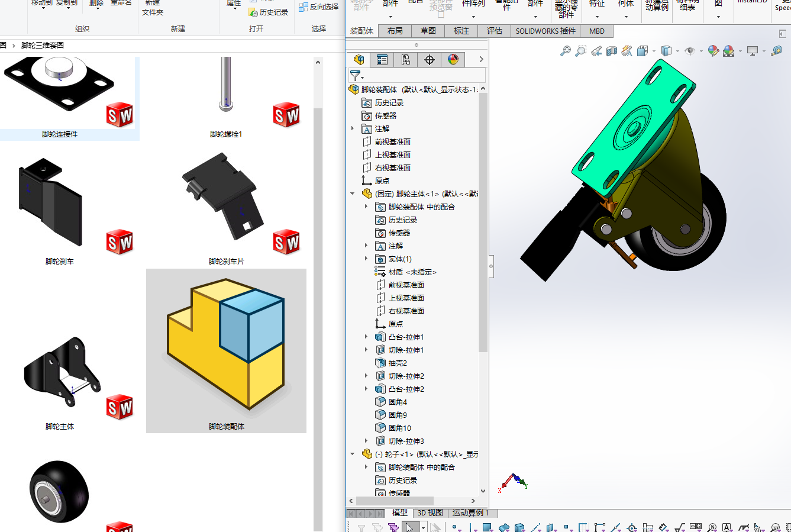791x532 pixels.
Task: Click the 圆角4 fillet feature icon
Action: (x=380, y=402)
